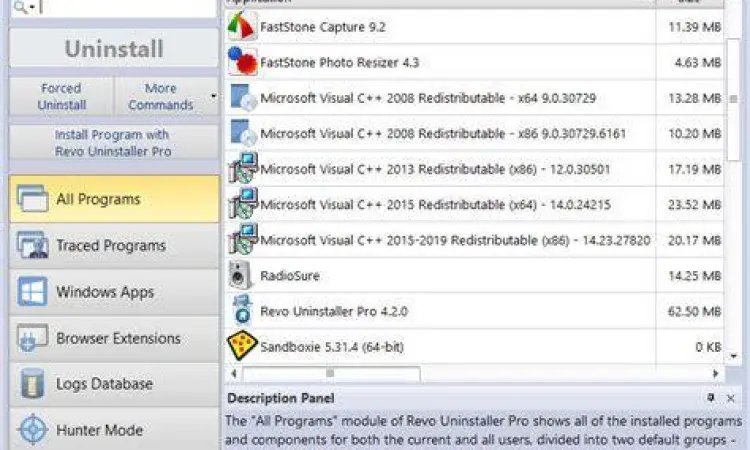Expand the More Commands dropdown arrow
The image size is (750, 450).
point(213,96)
